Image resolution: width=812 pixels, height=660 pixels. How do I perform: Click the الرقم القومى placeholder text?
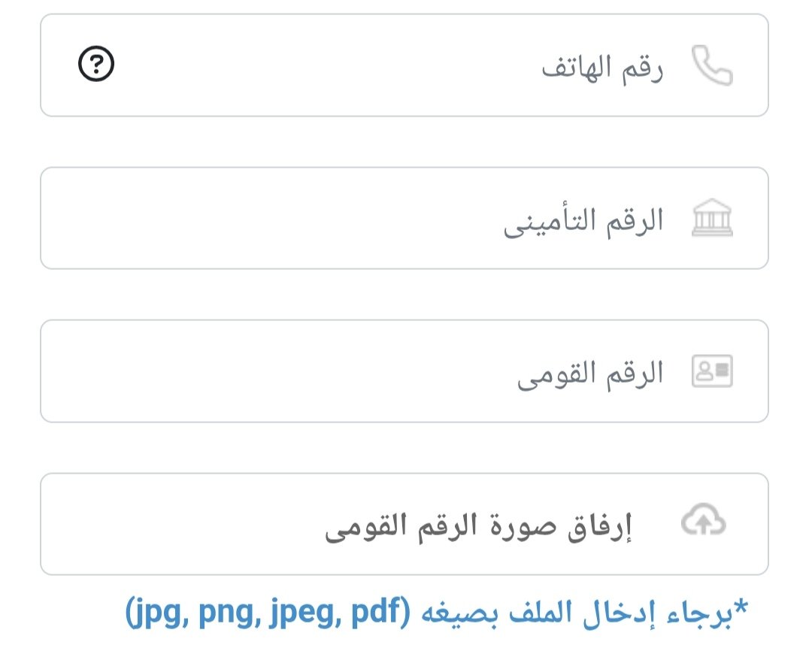(x=590, y=374)
